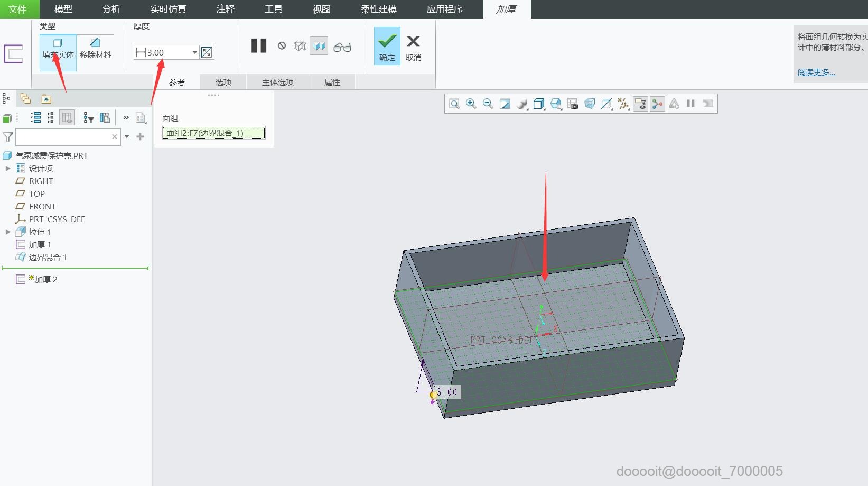Viewport: 868px width, 486px height.
Task: Click the refit view icon
Action: pyautogui.click(x=454, y=104)
